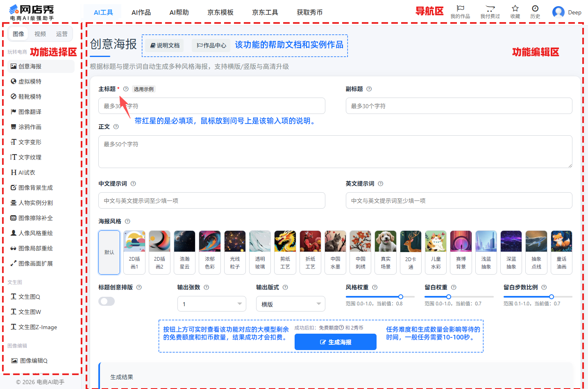This screenshot has height=389, width=588.
Task: Expand the 输出版式 dropdown
Action: (291, 304)
